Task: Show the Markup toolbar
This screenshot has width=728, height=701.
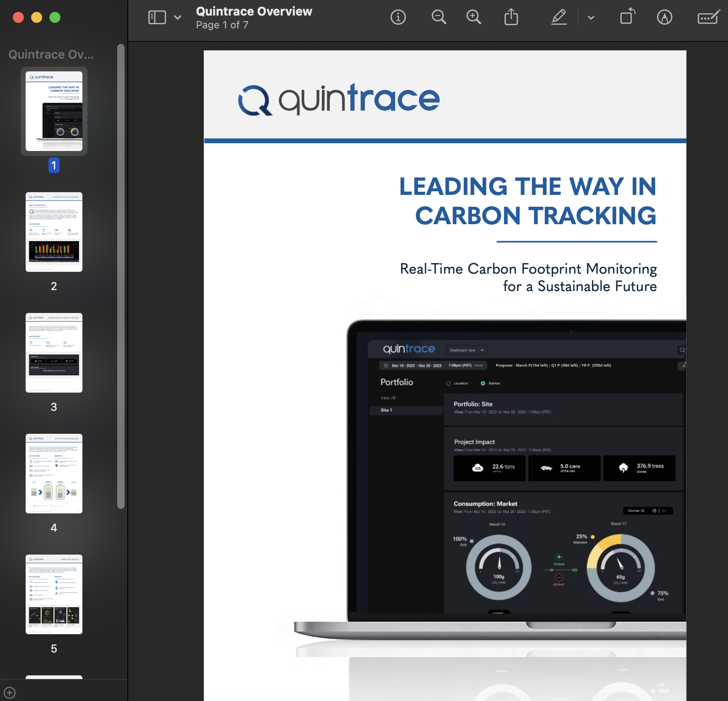Action: coord(664,17)
